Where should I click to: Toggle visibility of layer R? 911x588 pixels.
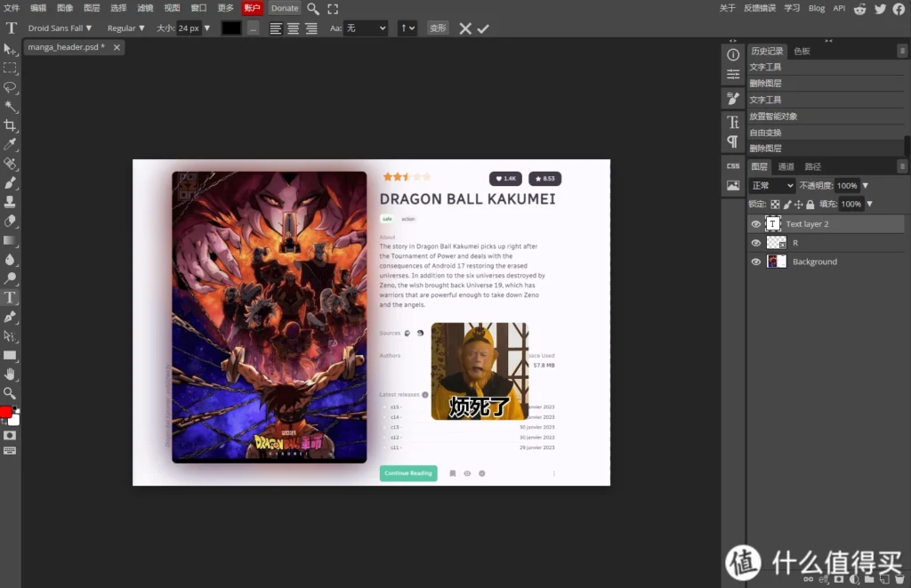pos(756,243)
